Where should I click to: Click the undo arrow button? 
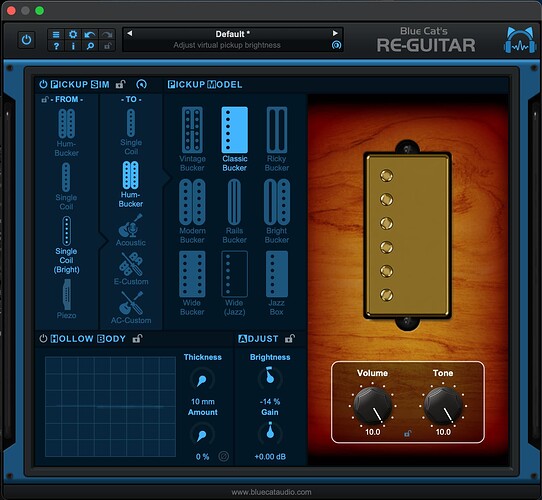click(x=90, y=34)
